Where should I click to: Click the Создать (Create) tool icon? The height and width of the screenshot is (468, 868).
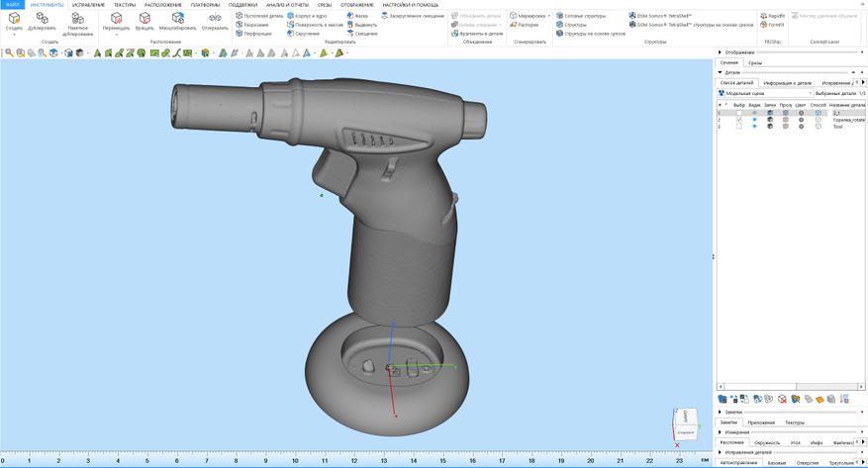pyautogui.click(x=14, y=19)
